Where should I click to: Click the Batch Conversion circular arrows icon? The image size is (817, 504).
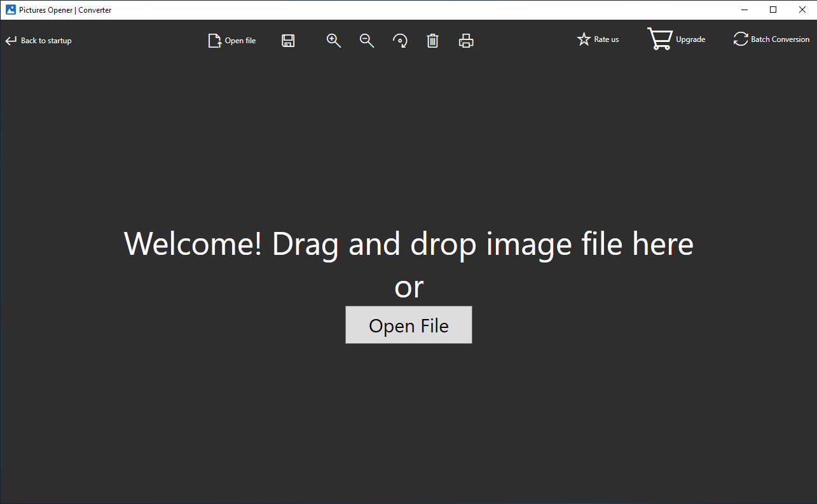[741, 39]
